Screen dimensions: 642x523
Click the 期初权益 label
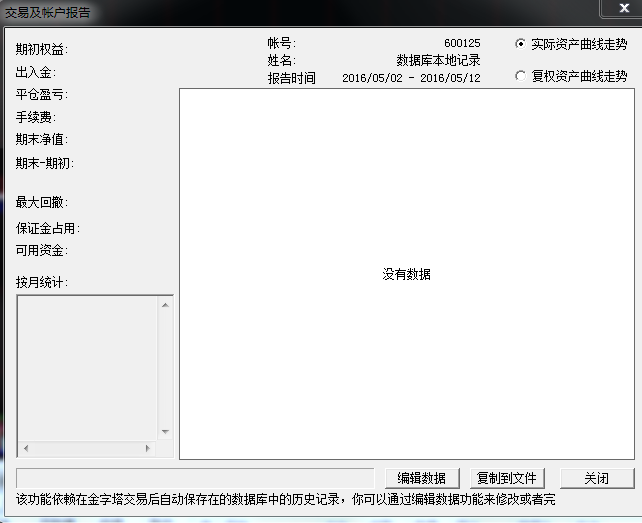tap(42, 49)
